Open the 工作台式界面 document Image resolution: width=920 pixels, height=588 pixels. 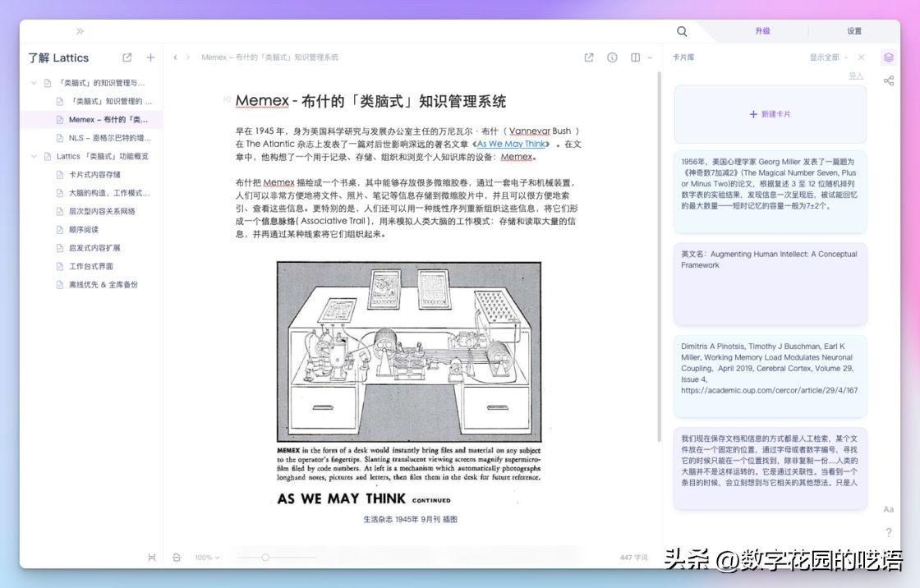[91, 266]
